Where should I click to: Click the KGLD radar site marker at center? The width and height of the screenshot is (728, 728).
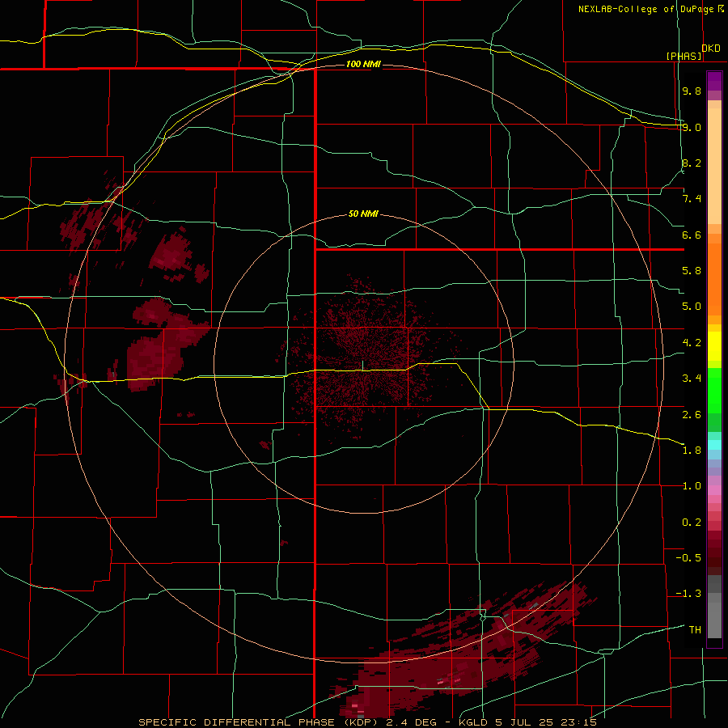click(362, 366)
